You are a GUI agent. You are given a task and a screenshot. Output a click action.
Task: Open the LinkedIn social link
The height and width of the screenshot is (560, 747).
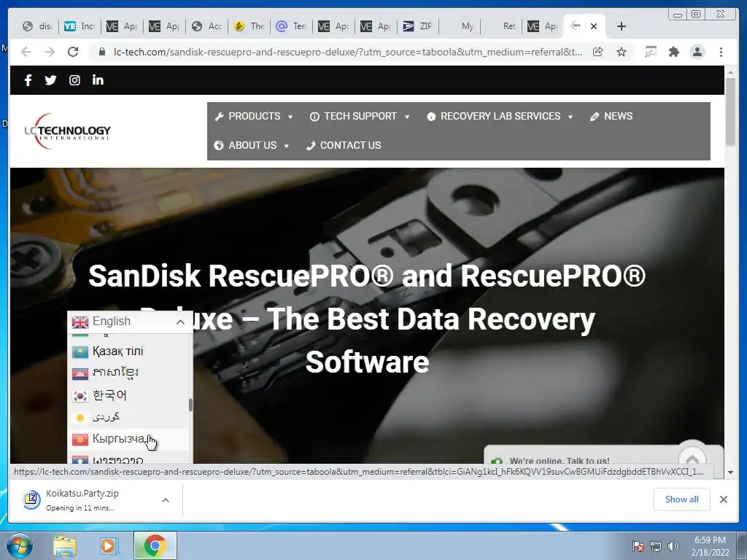click(98, 80)
